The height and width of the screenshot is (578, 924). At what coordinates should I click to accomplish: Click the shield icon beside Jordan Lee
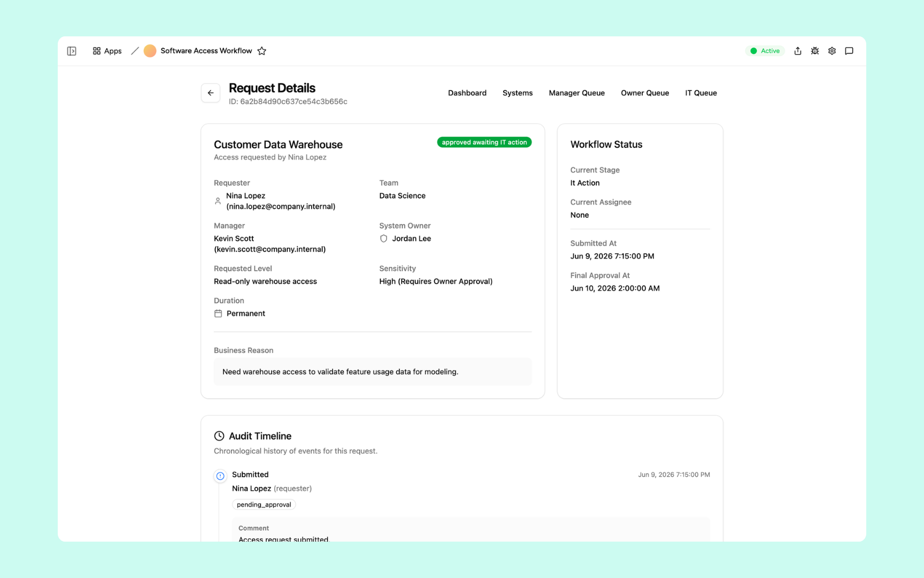tap(383, 239)
